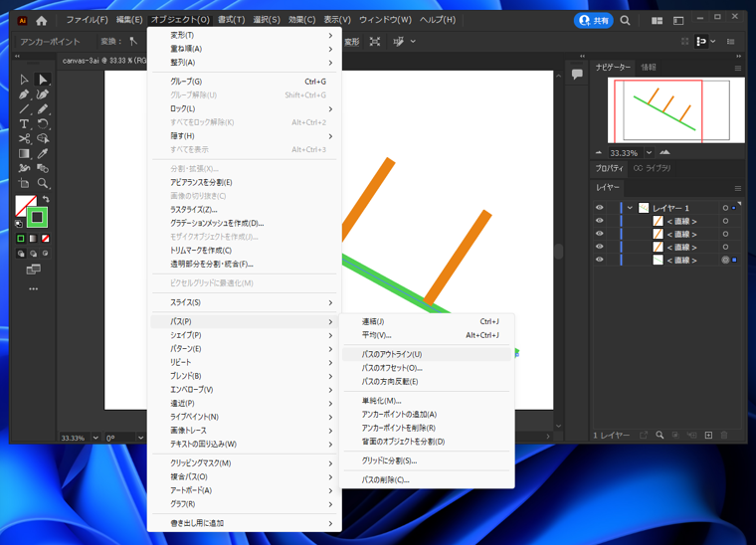Viewport: 756px width, 545px height.
Task: Click the change screen mode icon
Action: coord(33,270)
